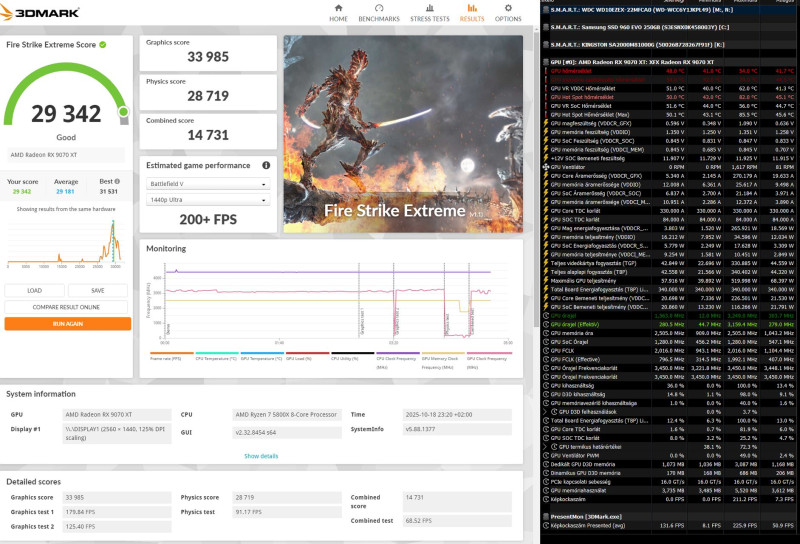This screenshot has width=800, height=544.
Task: Click the Graphics score 33 985 card
Action: (x=208, y=53)
